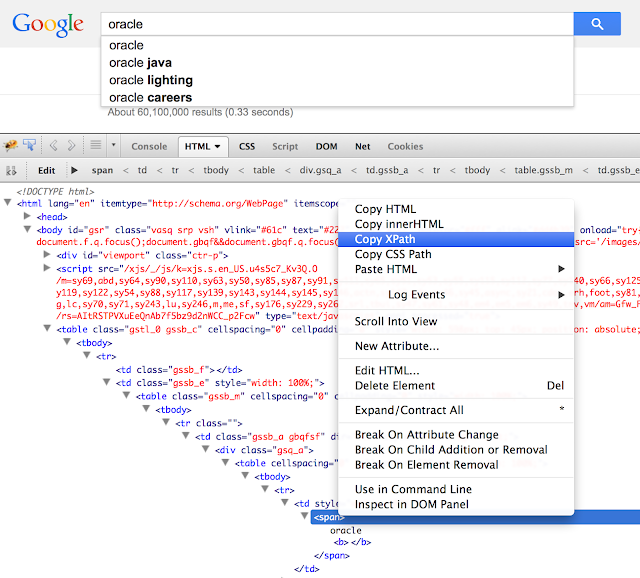Open the Paste HTML submenu
Viewport: 640px width, 578px height.
click(x=456, y=269)
